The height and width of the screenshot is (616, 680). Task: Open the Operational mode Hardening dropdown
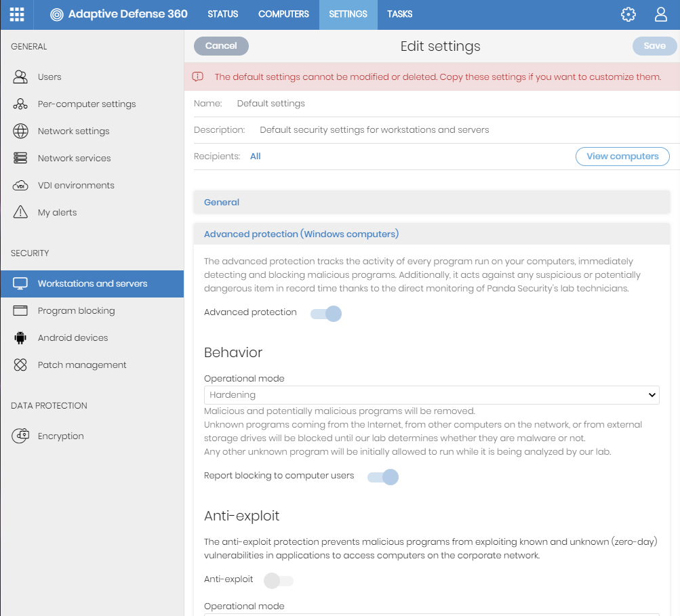[x=431, y=394]
